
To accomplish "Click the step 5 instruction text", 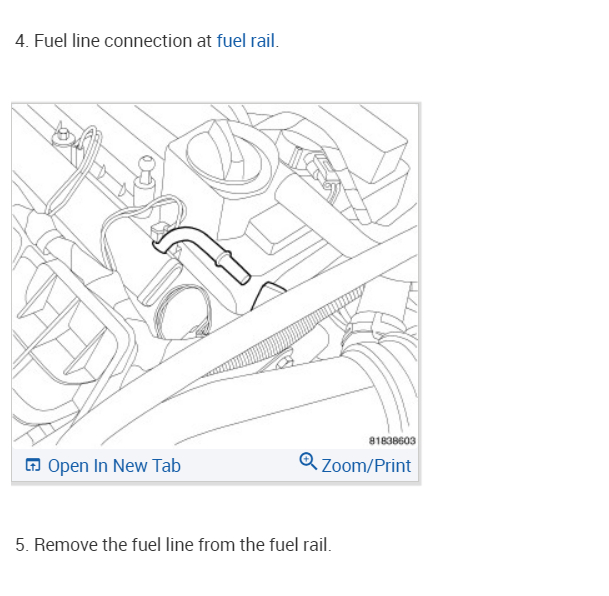I will click(172, 545).
